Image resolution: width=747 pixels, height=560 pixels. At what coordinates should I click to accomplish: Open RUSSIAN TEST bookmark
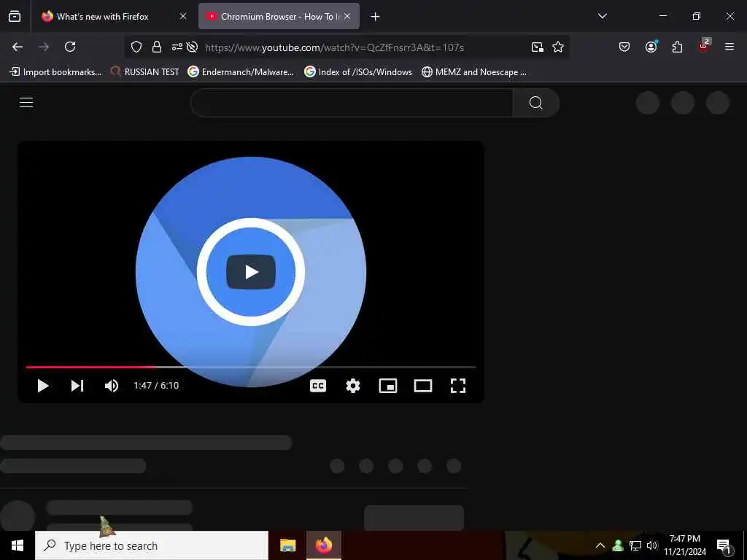(x=144, y=72)
